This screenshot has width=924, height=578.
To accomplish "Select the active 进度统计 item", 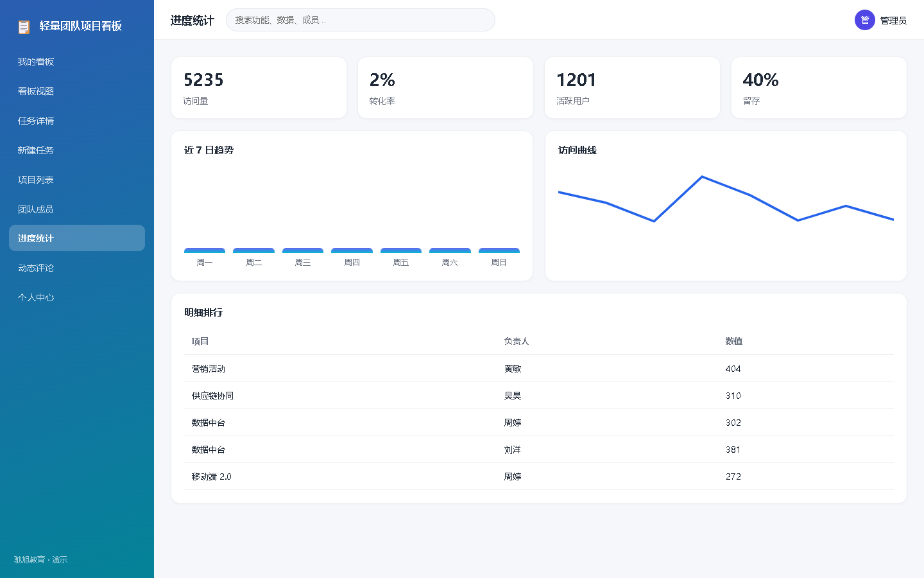I will coord(77,238).
